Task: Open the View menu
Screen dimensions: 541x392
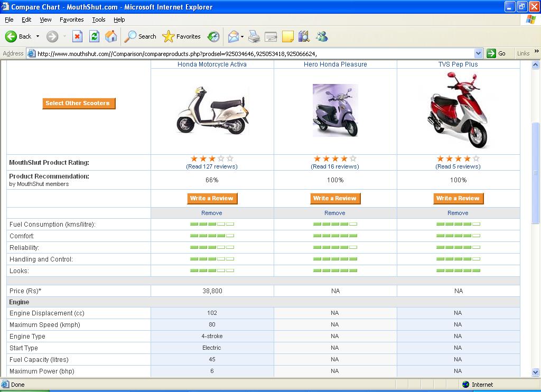Action: 45,20
